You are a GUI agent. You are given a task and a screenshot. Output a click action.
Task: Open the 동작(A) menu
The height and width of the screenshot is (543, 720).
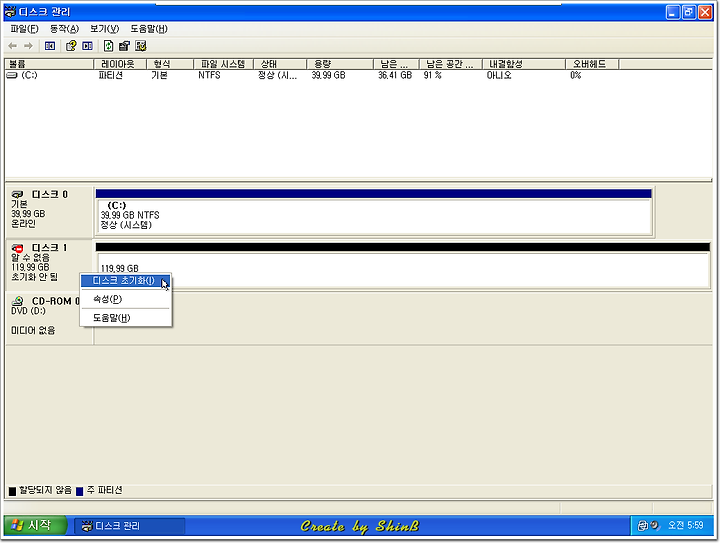pos(64,29)
